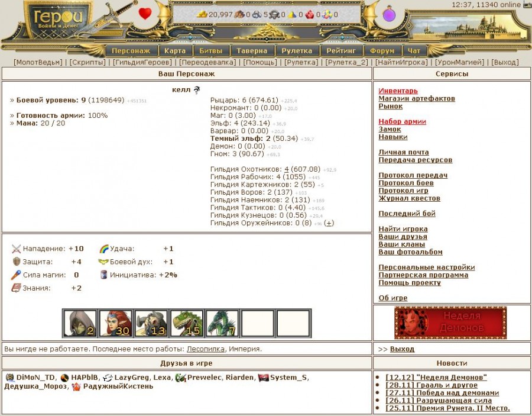Open Инвентарь in the services panel
Image resolution: width=532 pixels, height=416 pixels.
398,91
